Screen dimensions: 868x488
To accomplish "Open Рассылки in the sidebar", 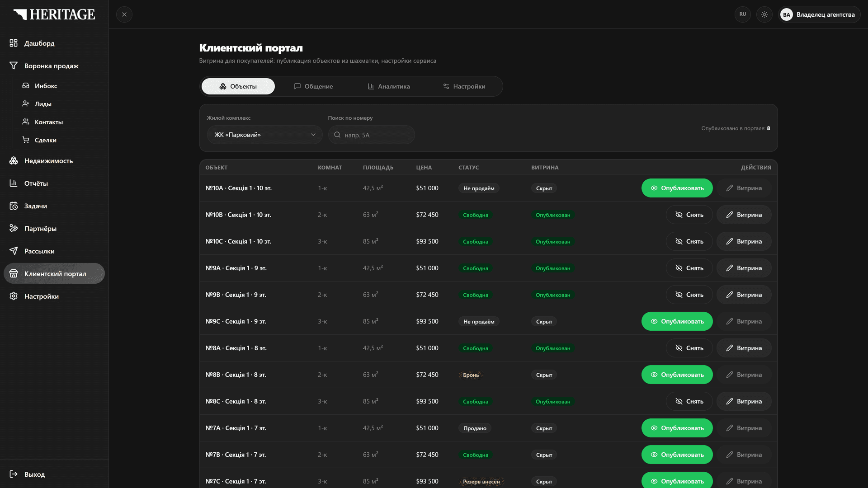I will tap(54, 251).
